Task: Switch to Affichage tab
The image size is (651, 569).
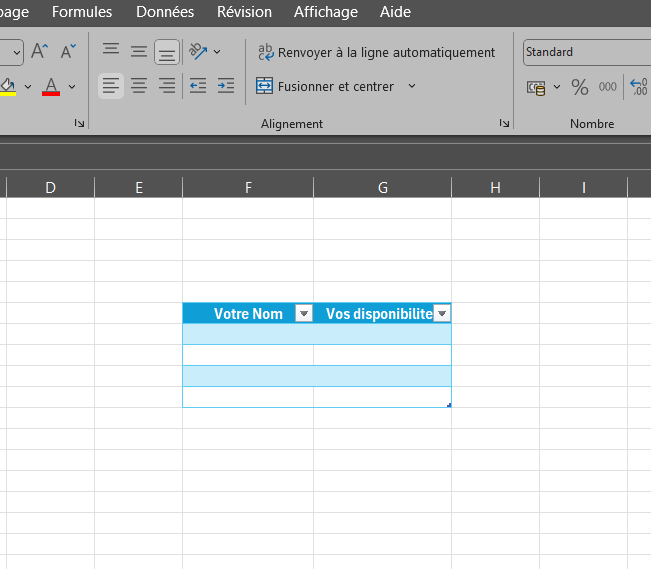Action: click(326, 12)
